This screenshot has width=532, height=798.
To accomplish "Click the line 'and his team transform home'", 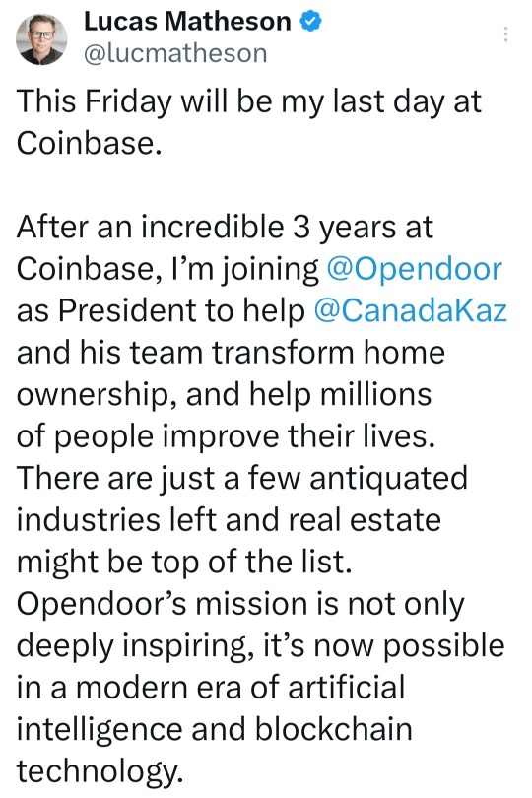I will tap(231, 352).
